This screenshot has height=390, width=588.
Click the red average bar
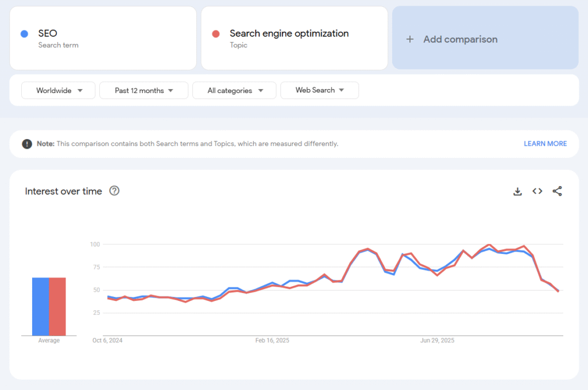click(57, 306)
